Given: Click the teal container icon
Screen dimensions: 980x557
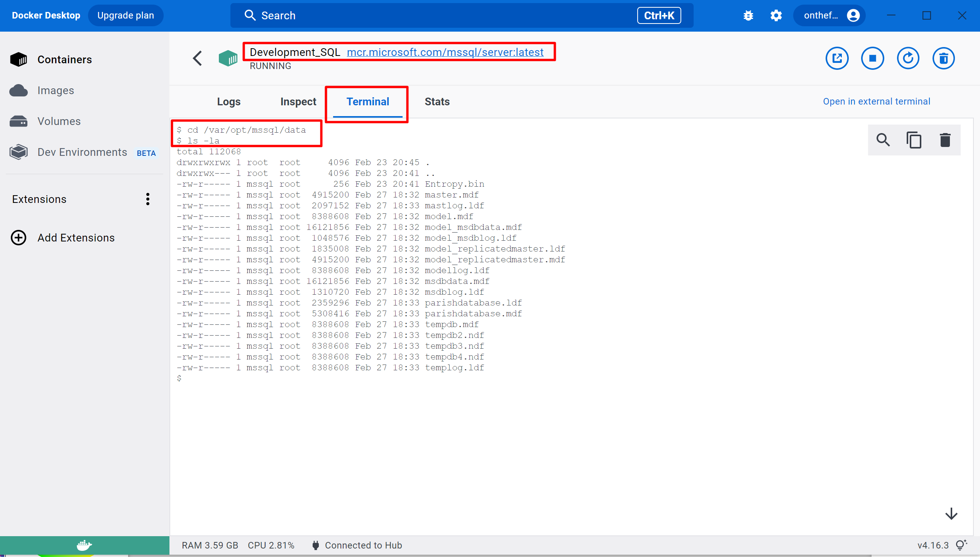Looking at the screenshot, I should [228, 58].
